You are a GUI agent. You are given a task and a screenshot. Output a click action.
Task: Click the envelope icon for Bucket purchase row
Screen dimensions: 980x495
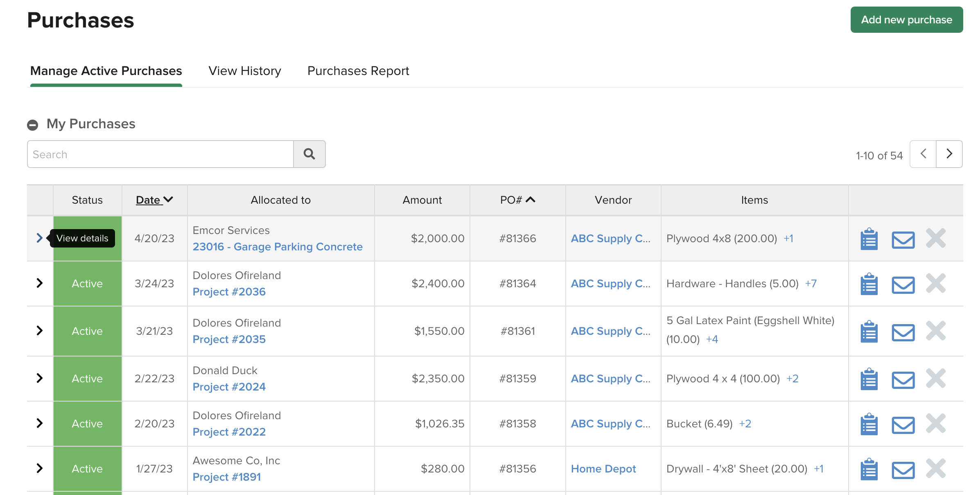[x=903, y=425]
